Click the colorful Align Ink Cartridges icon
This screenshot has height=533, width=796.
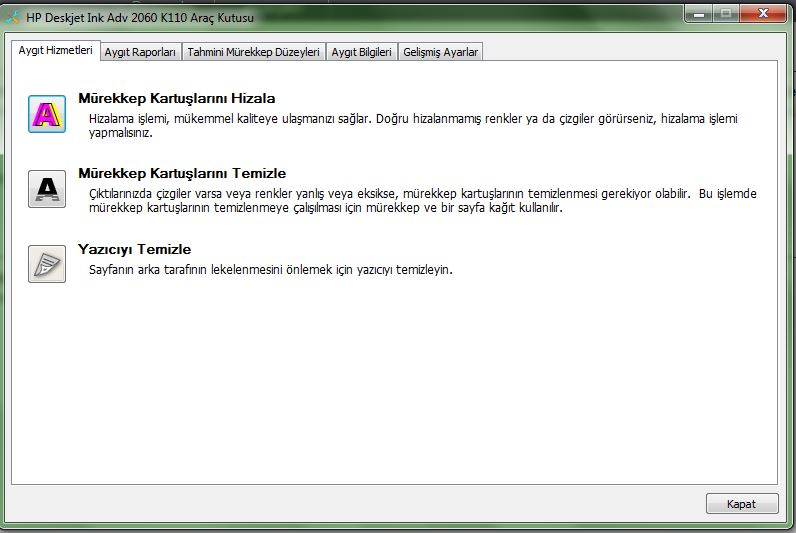pyautogui.click(x=47, y=114)
